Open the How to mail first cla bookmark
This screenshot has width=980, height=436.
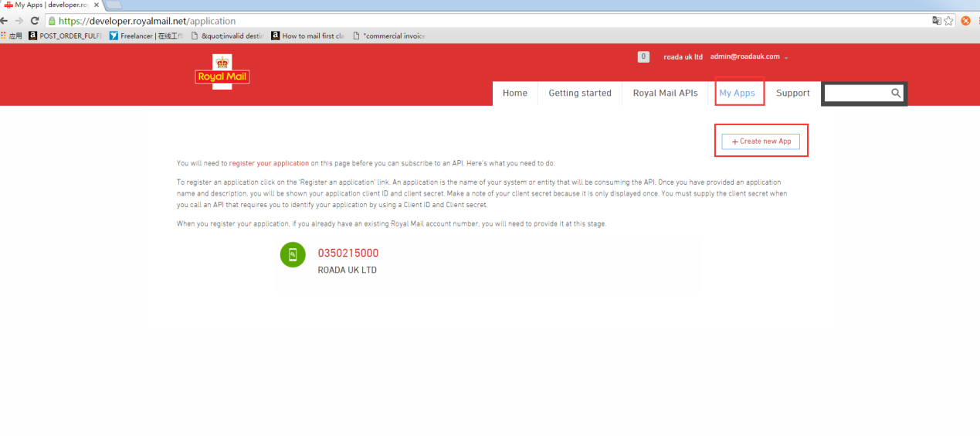click(308, 36)
